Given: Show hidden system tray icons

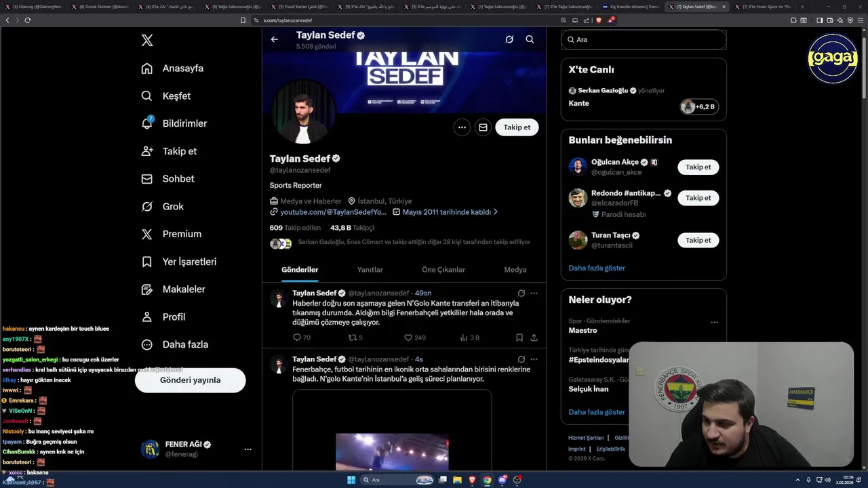Looking at the screenshot, I should 798,480.
